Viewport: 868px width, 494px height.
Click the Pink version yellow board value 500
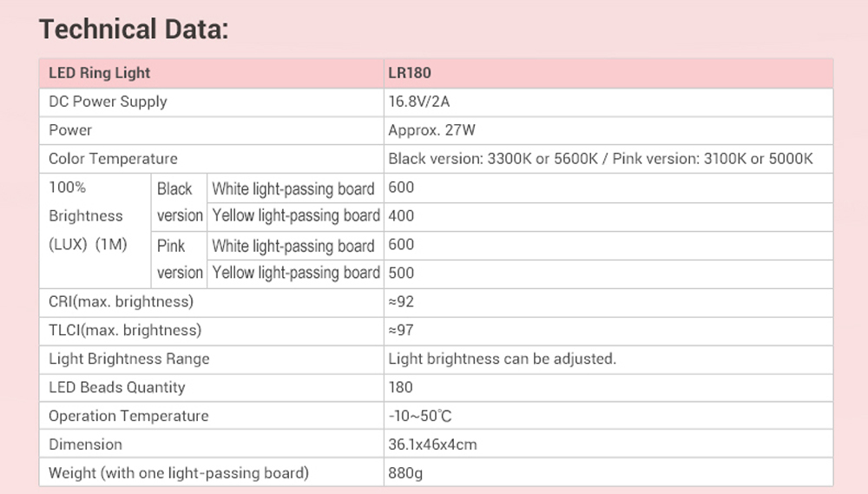coord(402,273)
